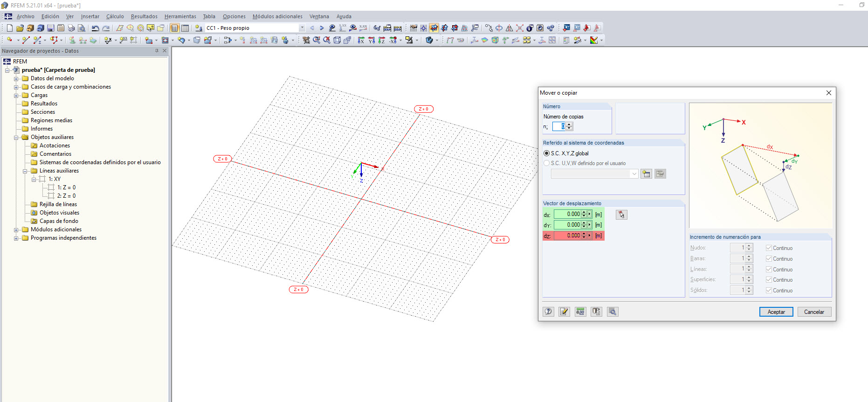Image resolution: width=868 pixels, height=402 pixels.
Task: Toggle Continuo checkbox for Superficies
Action: click(x=769, y=280)
